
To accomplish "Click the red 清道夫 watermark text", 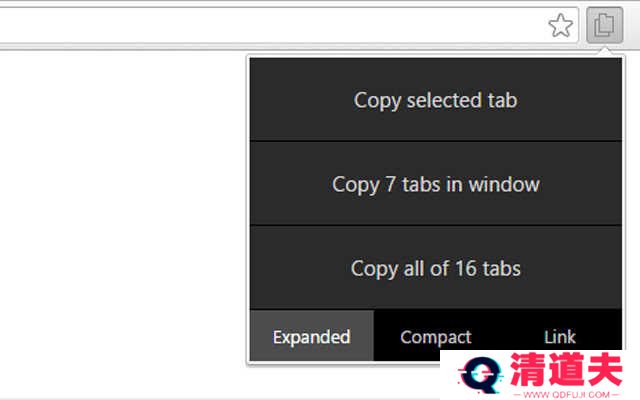I will click(x=567, y=369).
